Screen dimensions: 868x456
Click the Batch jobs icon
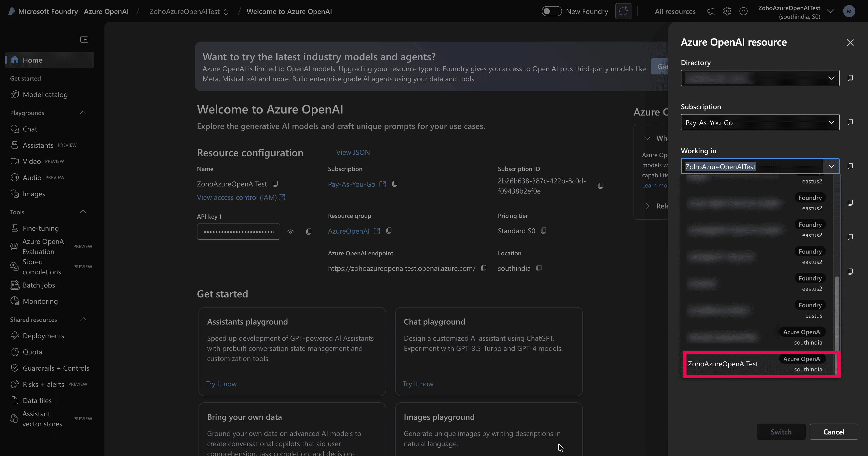tap(14, 285)
